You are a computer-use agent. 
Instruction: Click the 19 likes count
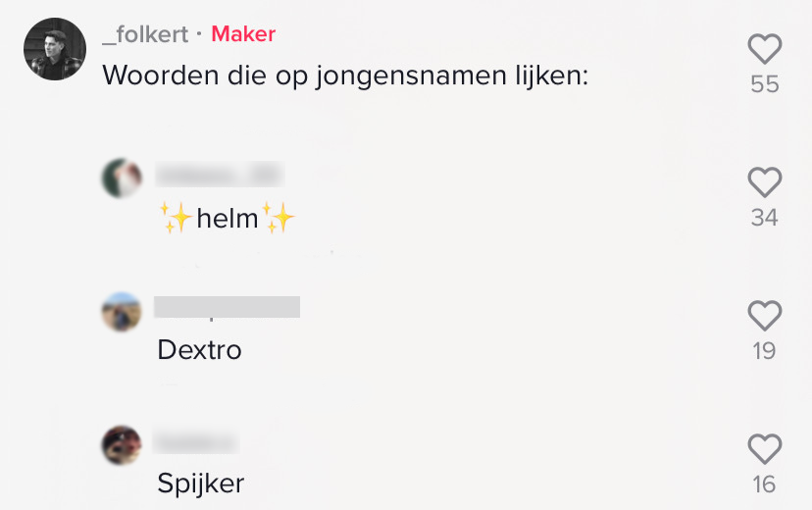pyautogui.click(x=764, y=351)
